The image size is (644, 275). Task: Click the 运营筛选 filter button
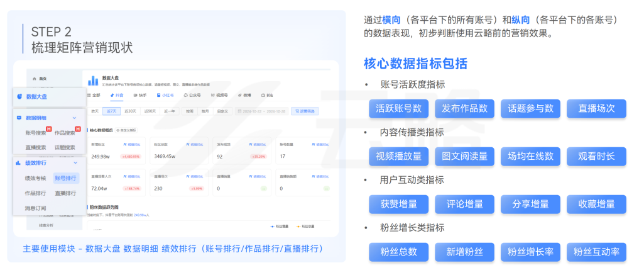[306, 111]
